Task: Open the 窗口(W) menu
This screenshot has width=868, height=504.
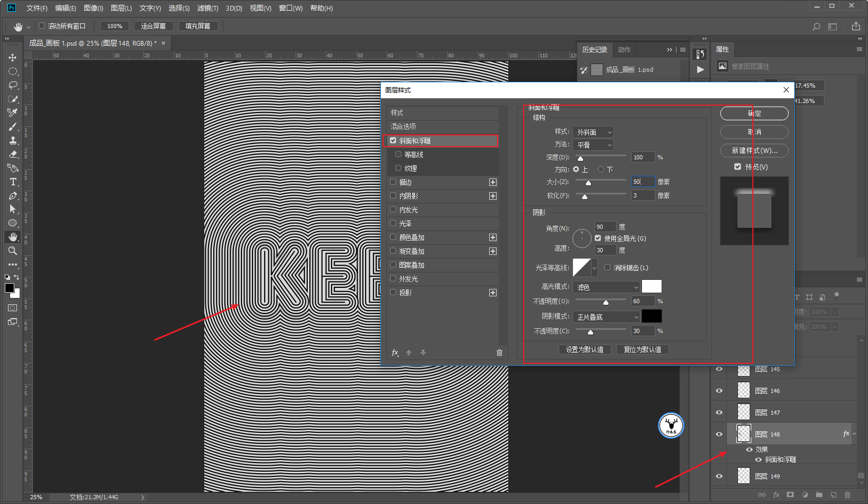Action: 291,8
